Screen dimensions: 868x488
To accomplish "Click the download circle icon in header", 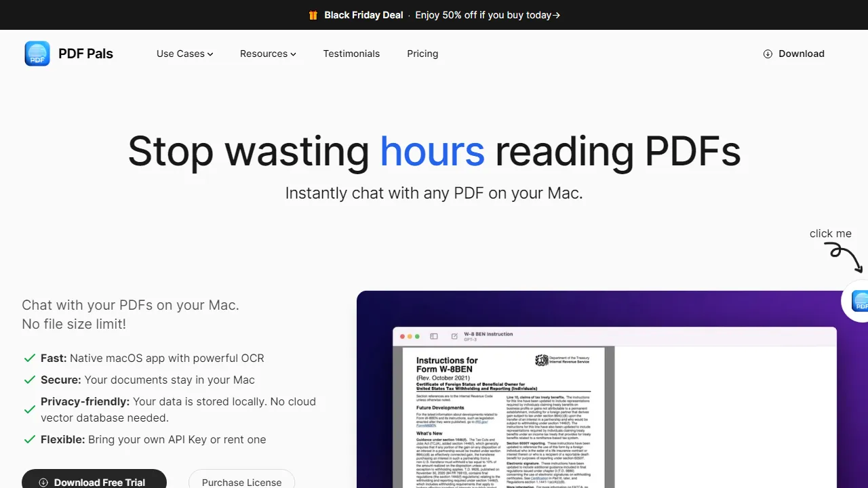I will click(768, 54).
